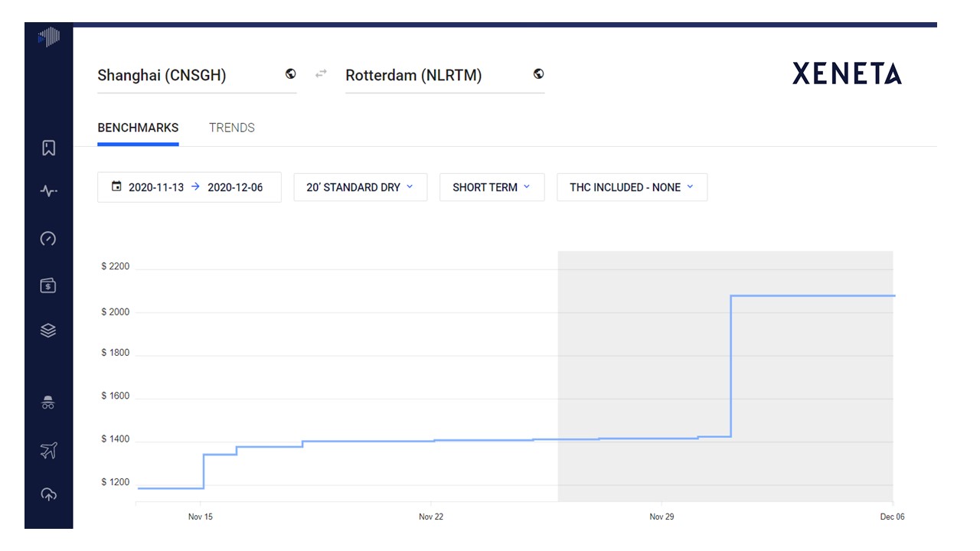Click the $ 2200 axis label
980x551 pixels.
(116, 266)
